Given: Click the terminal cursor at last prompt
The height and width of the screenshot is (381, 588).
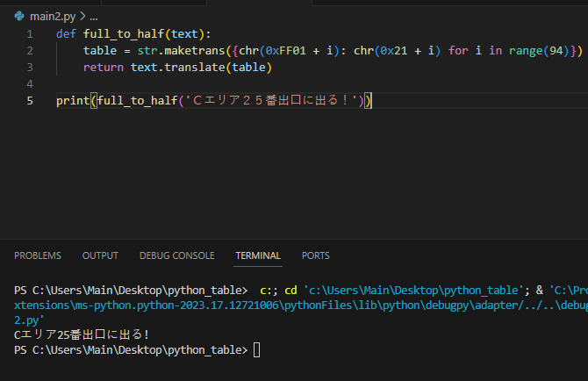Looking at the screenshot, I should click(256, 350).
